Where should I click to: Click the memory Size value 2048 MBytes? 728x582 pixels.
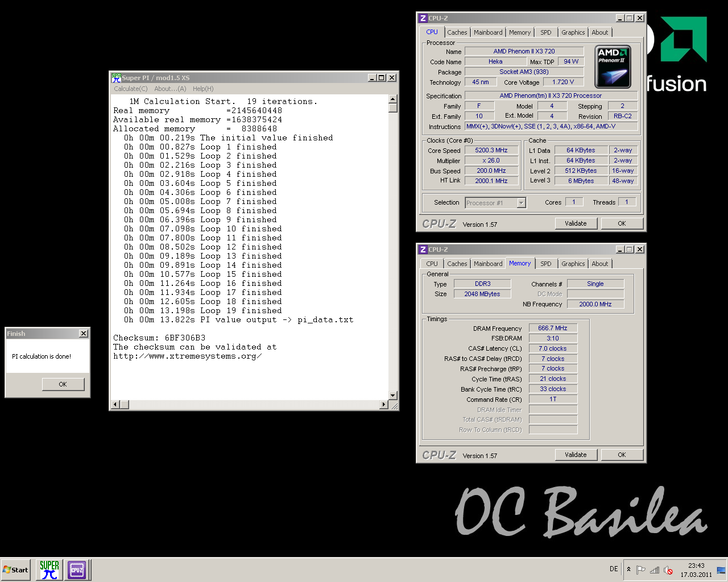tap(482, 294)
